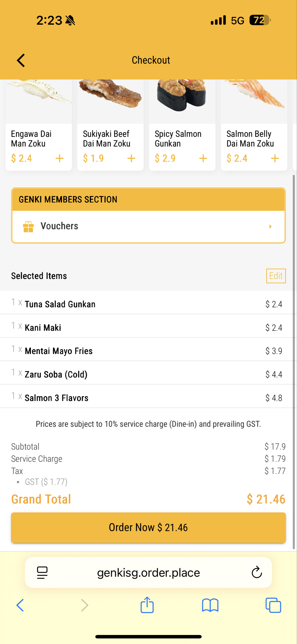This screenshot has width=297, height=644.
Task: Add Spicy Salmon Gunkan using plus icon
Action: click(203, 158)
